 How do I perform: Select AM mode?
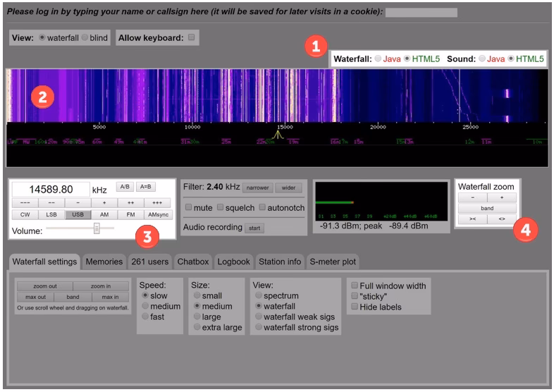click(x=104, y=214)
